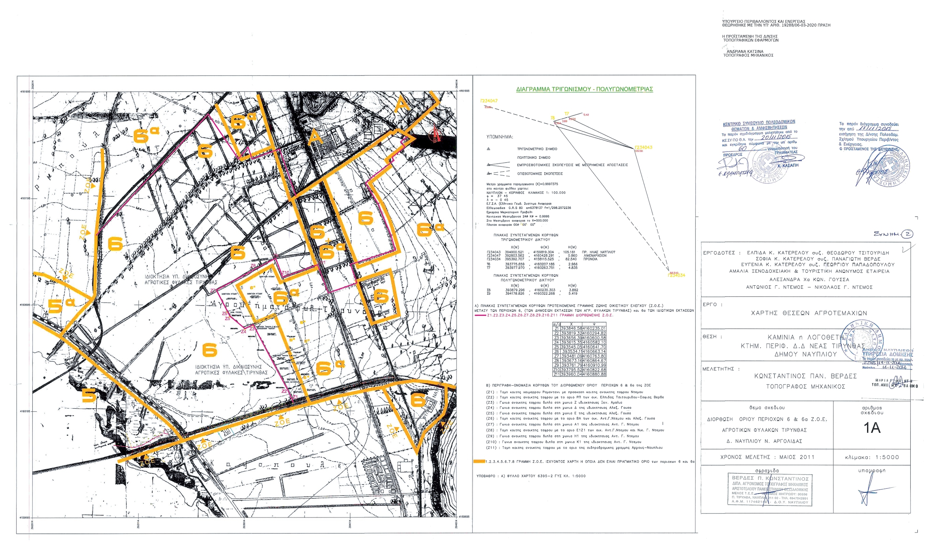This screenshot has width=926, height=560.
Task: Click the large orange 5 zone label
Action: point(89,395)
